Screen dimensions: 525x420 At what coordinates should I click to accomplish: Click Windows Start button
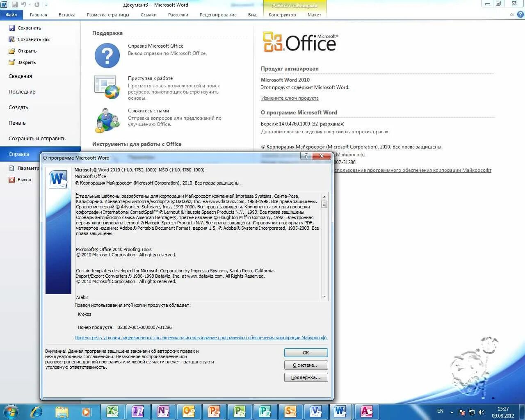point(11,411)
